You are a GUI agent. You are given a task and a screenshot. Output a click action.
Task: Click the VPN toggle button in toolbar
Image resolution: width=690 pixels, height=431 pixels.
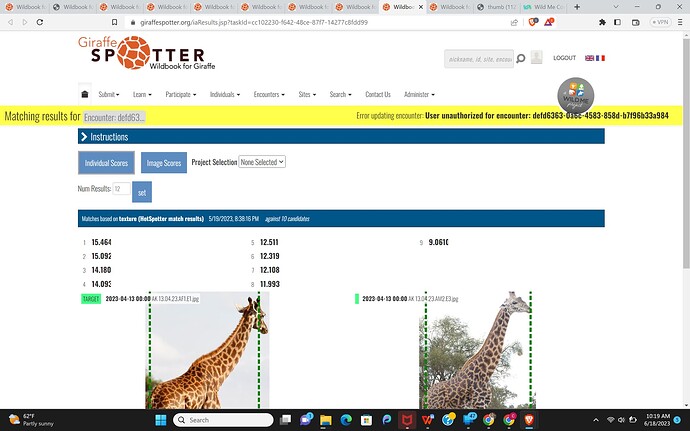pos(661,22)
